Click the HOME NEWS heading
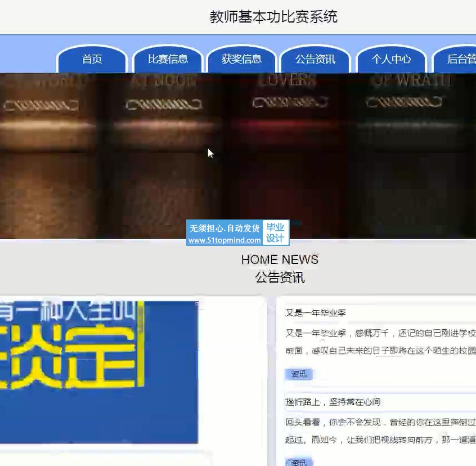This screenshot has height=466, width=476. 280,259
